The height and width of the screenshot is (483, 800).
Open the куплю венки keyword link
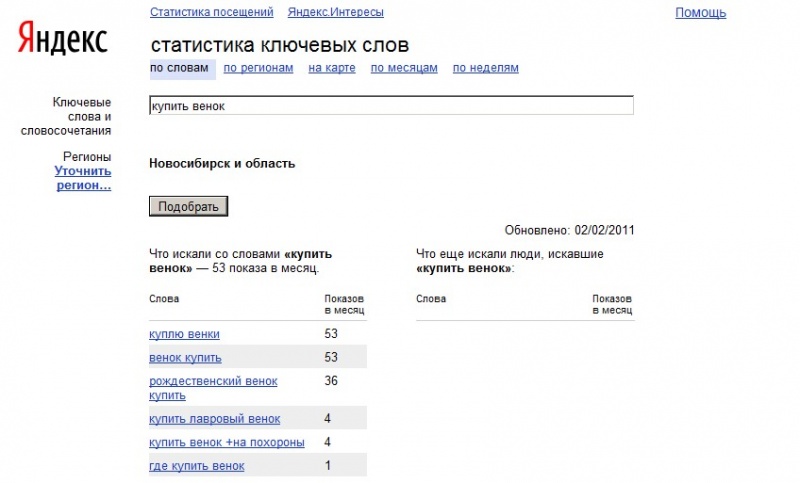(x=184, y=334)
